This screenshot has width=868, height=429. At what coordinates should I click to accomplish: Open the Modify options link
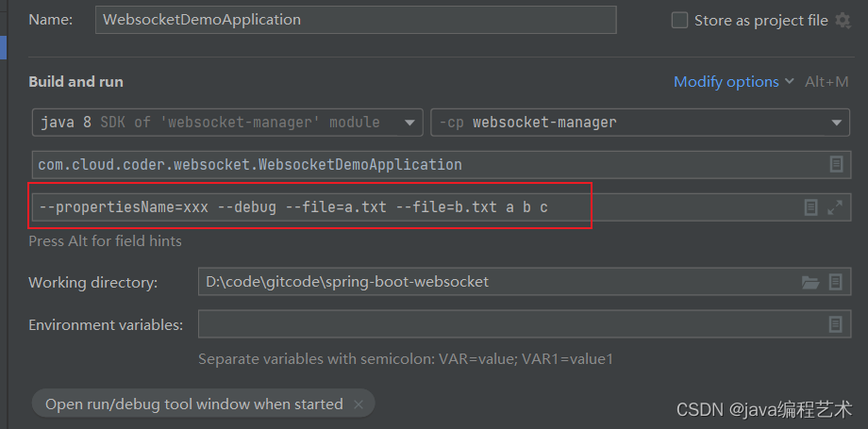(726, 82)
